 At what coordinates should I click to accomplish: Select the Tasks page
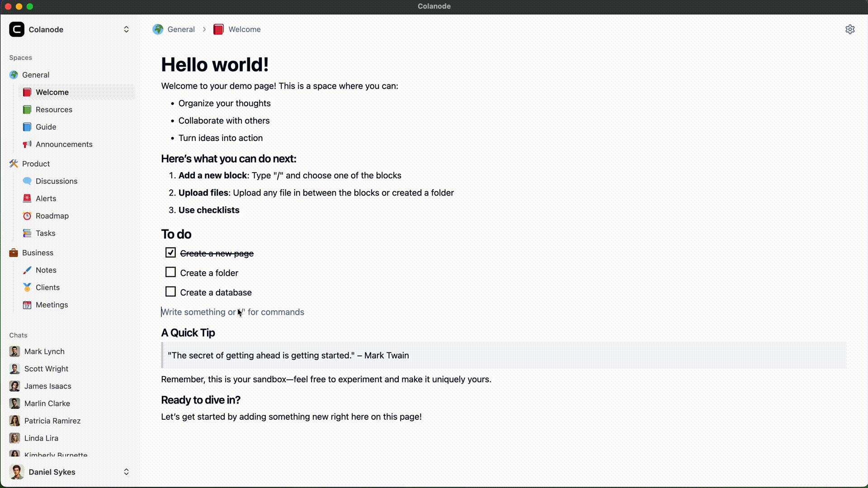point(45,233)
